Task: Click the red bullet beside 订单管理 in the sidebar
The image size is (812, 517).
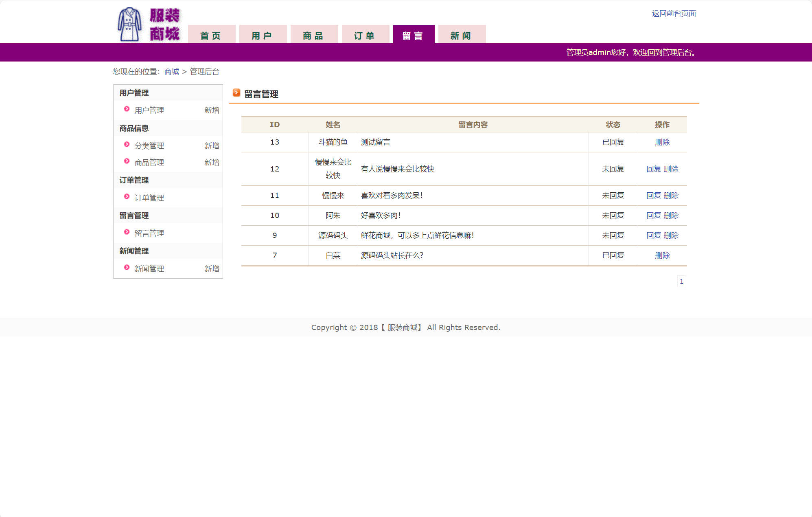Action: point(127,197)
